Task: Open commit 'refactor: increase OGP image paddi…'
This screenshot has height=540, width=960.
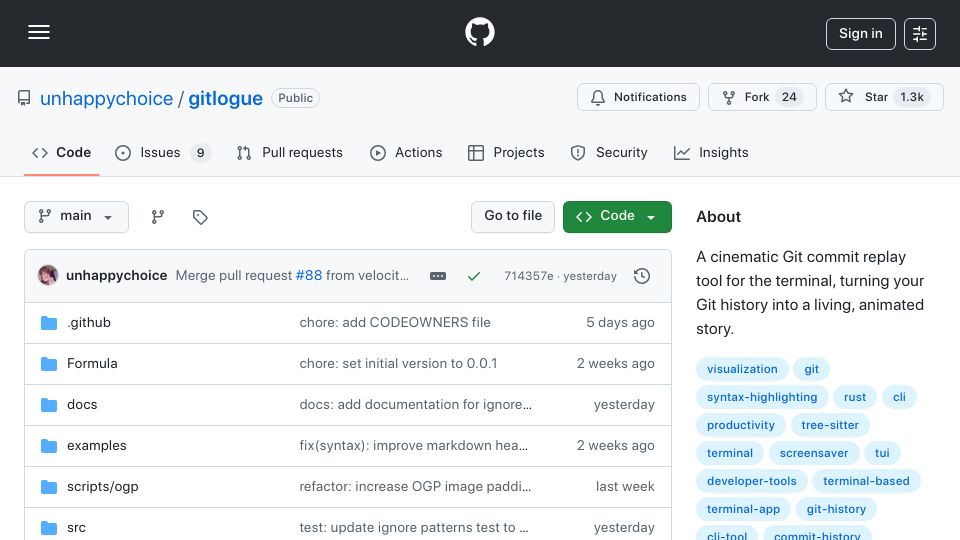Action: pyautogui.click(x=415, y=487)
